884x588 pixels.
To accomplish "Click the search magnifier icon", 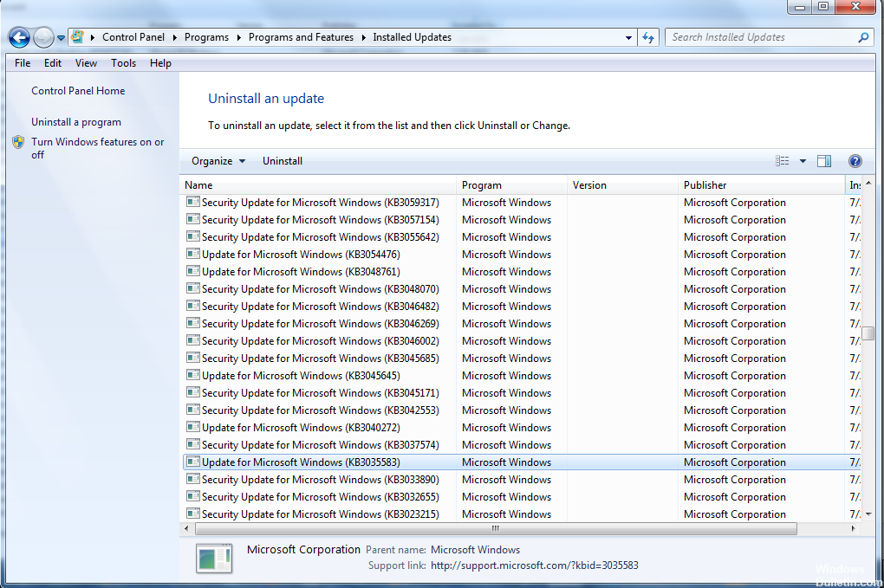I will point(863,38).
